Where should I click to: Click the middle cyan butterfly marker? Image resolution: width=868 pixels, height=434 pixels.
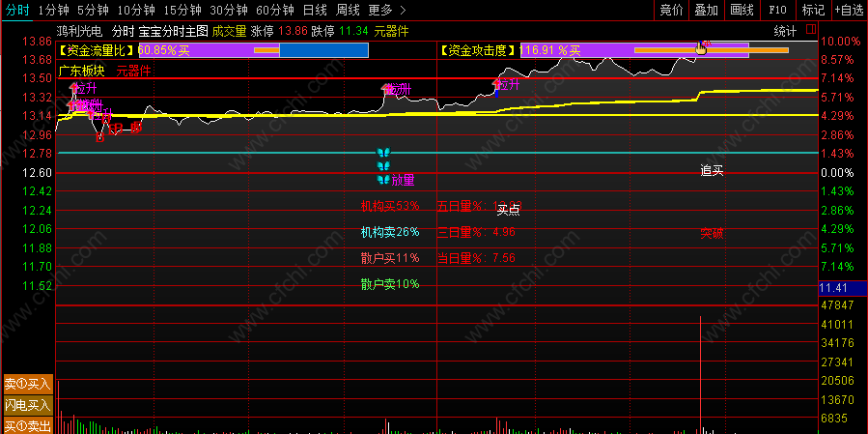[383, 165]
